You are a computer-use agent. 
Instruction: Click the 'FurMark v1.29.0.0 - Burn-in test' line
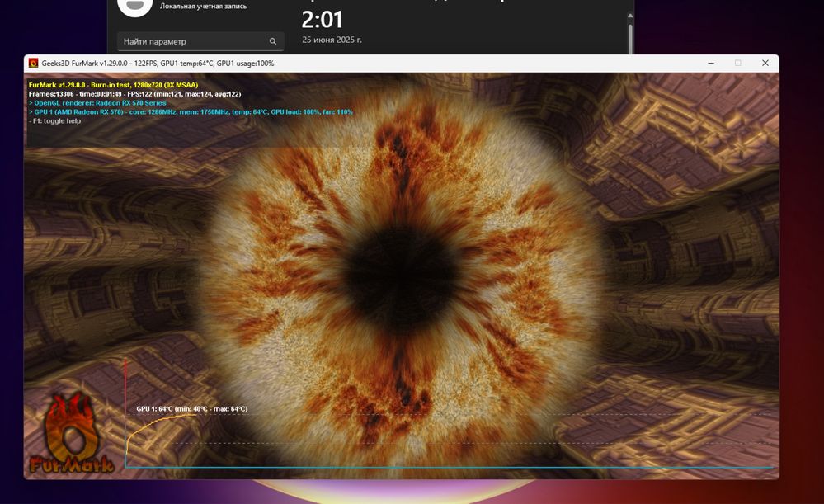pos(114,85)
